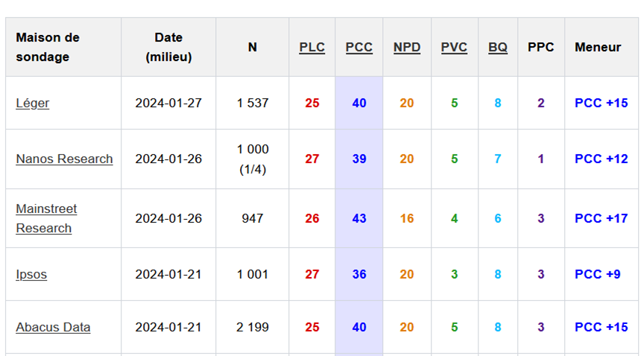Click the BQ column header link

pos(498,47)
